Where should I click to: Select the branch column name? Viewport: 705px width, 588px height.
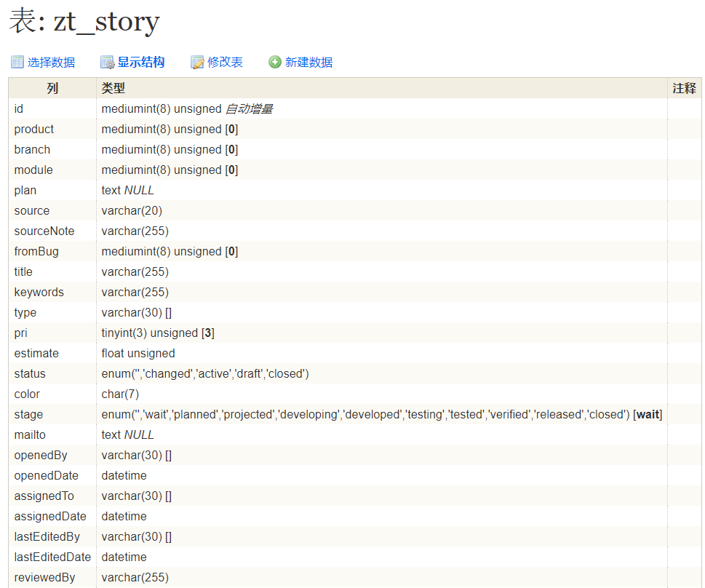coord(32,149)
